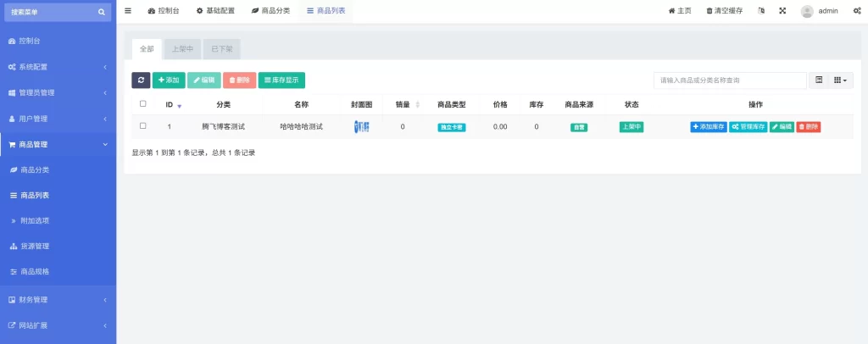
Task: Open the admin user name menu
Action: click(x=828, y=10)
